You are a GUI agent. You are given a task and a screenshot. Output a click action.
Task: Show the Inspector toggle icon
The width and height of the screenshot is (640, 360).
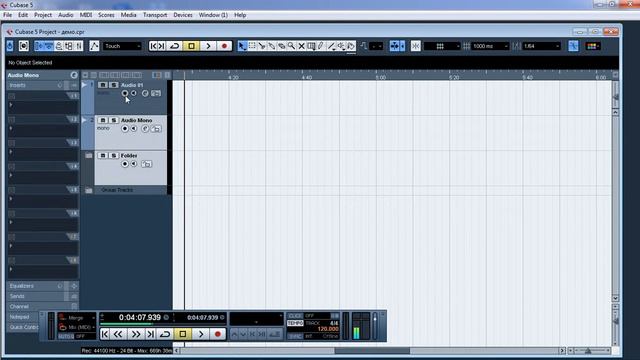[39, 46]
